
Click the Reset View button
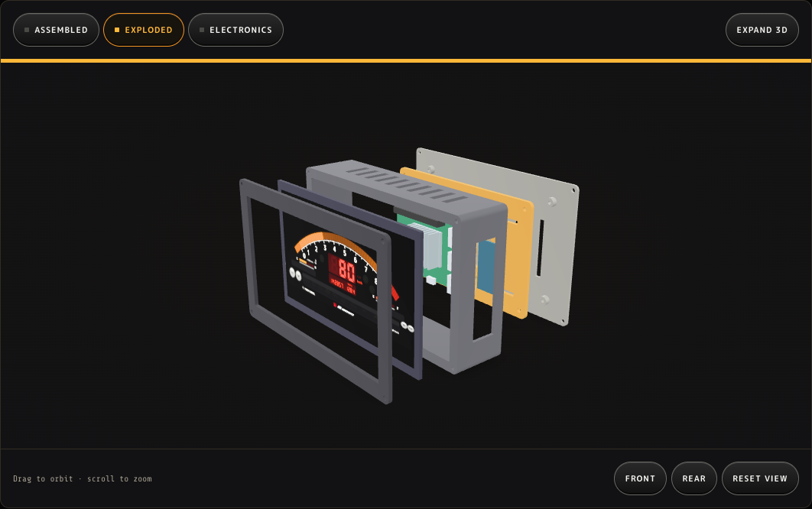760,478
